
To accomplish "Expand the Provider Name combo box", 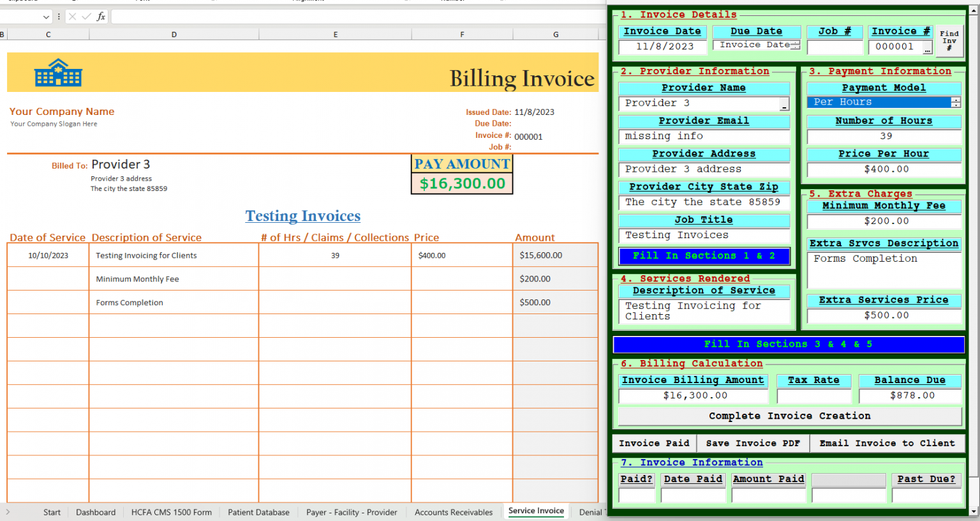I will (784, 104).
